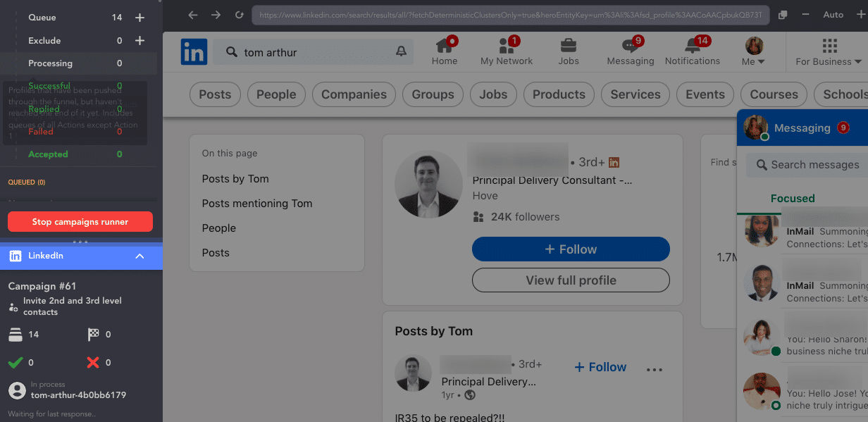Screen dimensions: 868x422
Task: Click the plus icon next to Queue
Action: pyautogui.click(x=139, y=17)
